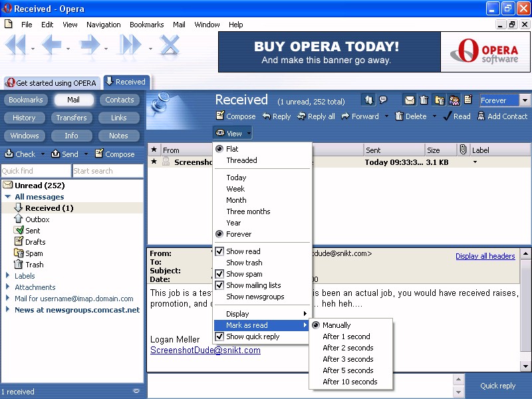Click message pane scrollbar down arrow
The width and height of the screenshot is (532, 399).
(525, 366)
